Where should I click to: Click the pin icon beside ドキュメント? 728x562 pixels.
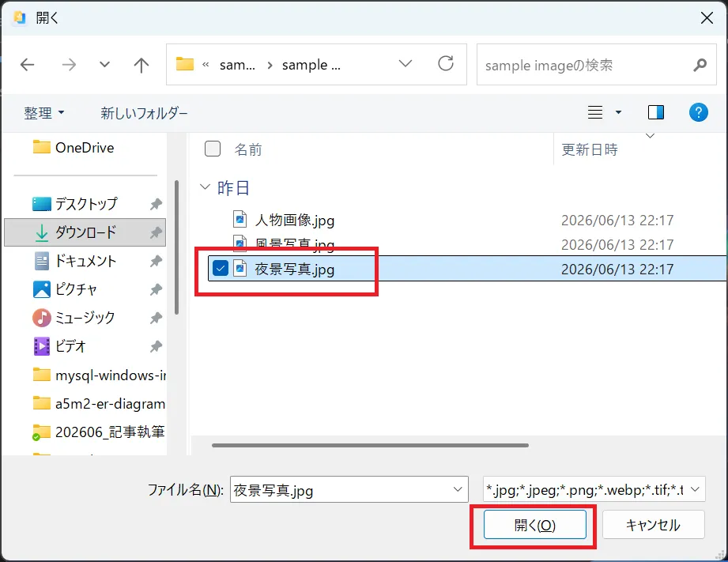(156, 261)
